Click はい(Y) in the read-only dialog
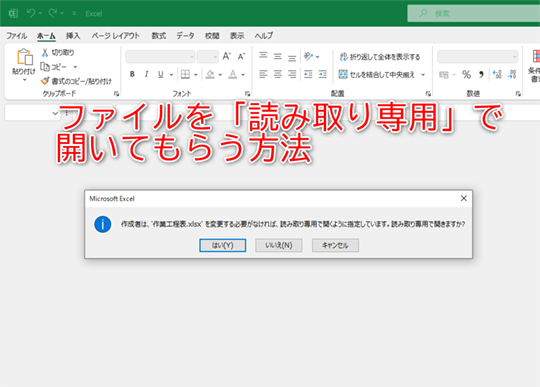This screenshot has width=540, height=387. pyautogui.click(x=222, y=245)
